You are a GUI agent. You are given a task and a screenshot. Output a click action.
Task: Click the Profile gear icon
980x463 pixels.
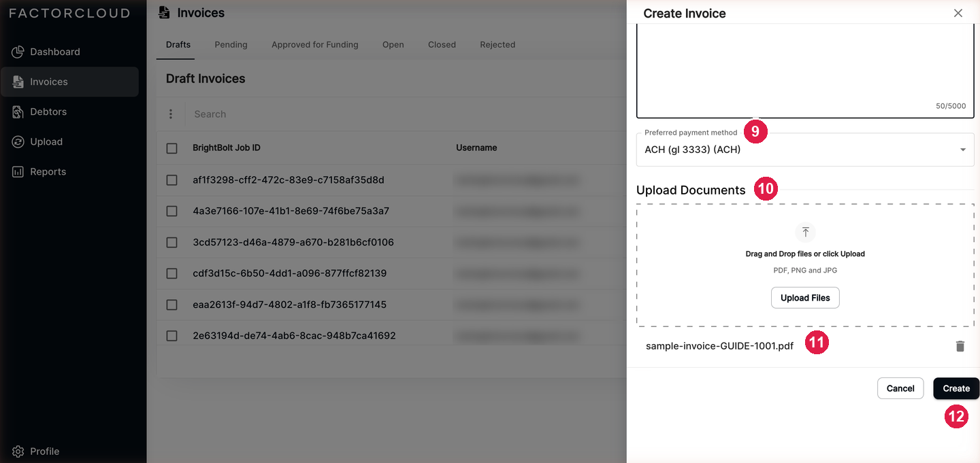click(x=18, y=451)
